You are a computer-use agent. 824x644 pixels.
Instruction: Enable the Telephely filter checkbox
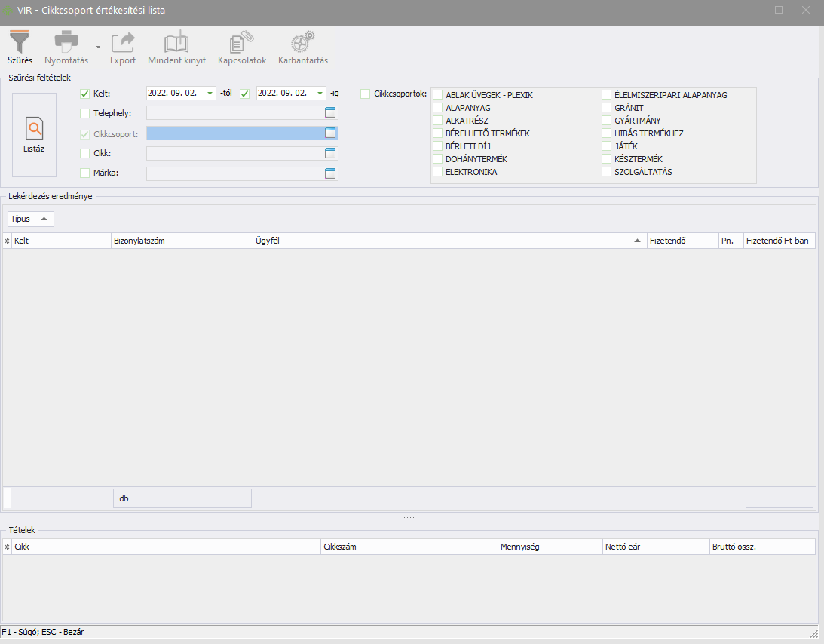(84, 114)
